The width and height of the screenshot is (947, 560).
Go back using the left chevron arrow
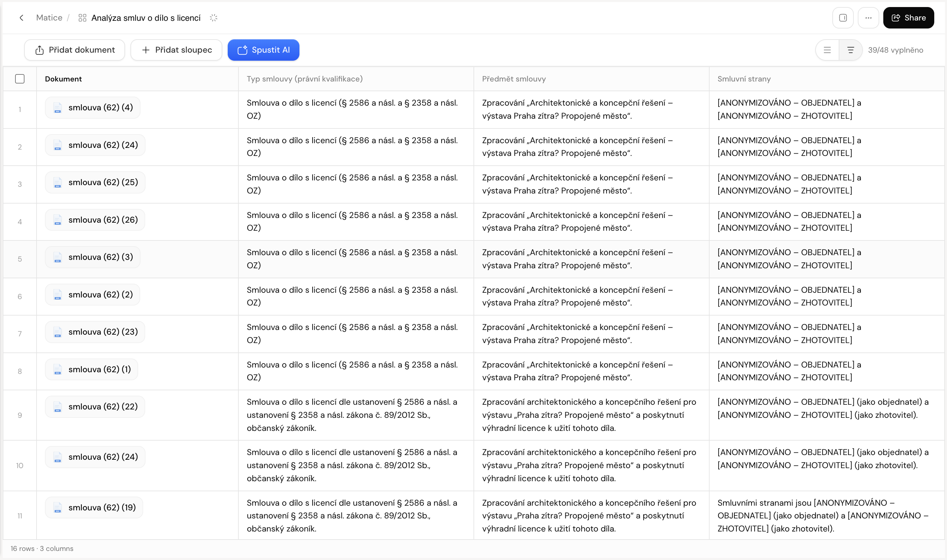pos(21,18)
